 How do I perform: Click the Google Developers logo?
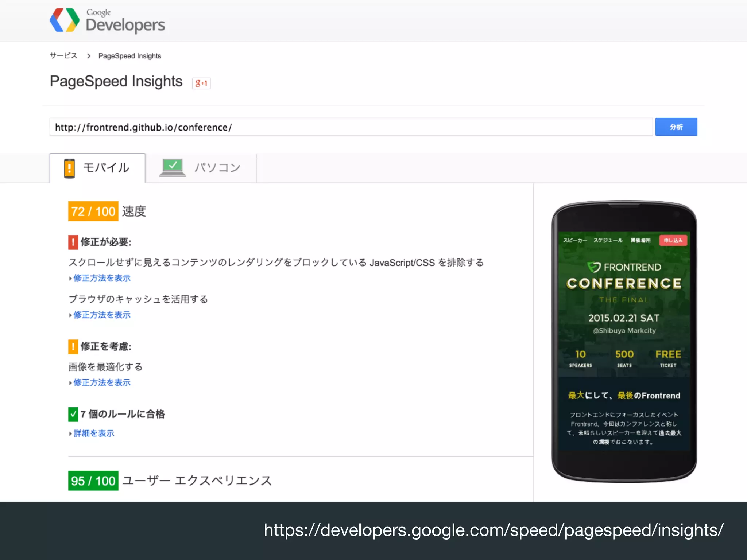[107, 20]
